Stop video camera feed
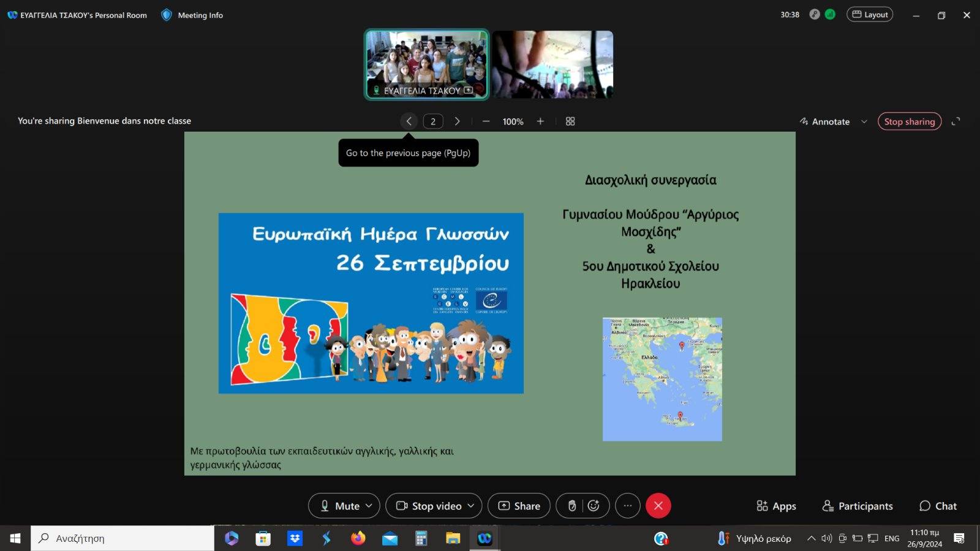This screenshot has width=980, height=551. click(x=429, y=506)
